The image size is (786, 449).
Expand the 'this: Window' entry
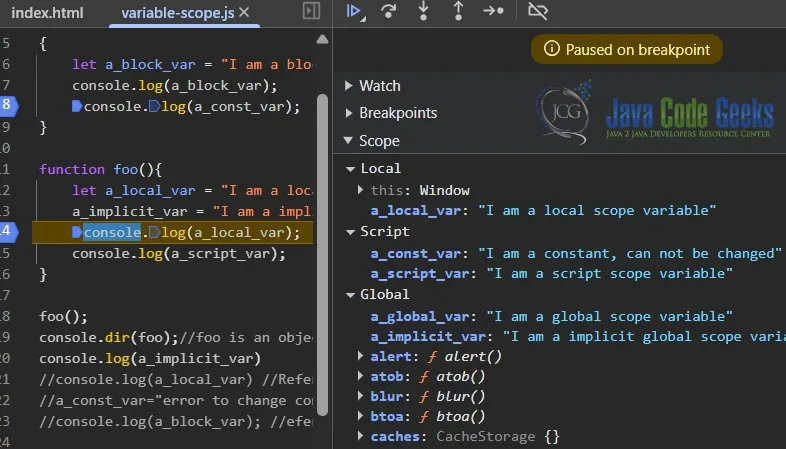tap(360, 190)
